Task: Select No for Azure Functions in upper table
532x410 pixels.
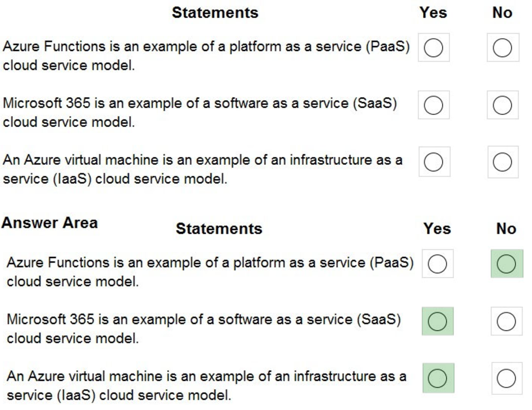Action: 502,49
